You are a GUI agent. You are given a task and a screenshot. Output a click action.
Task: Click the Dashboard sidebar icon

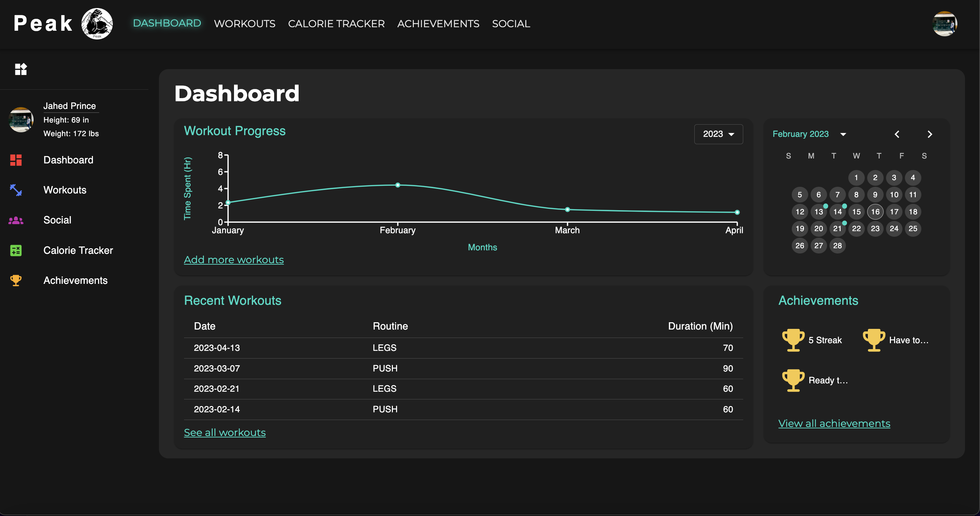click(16, 160)
